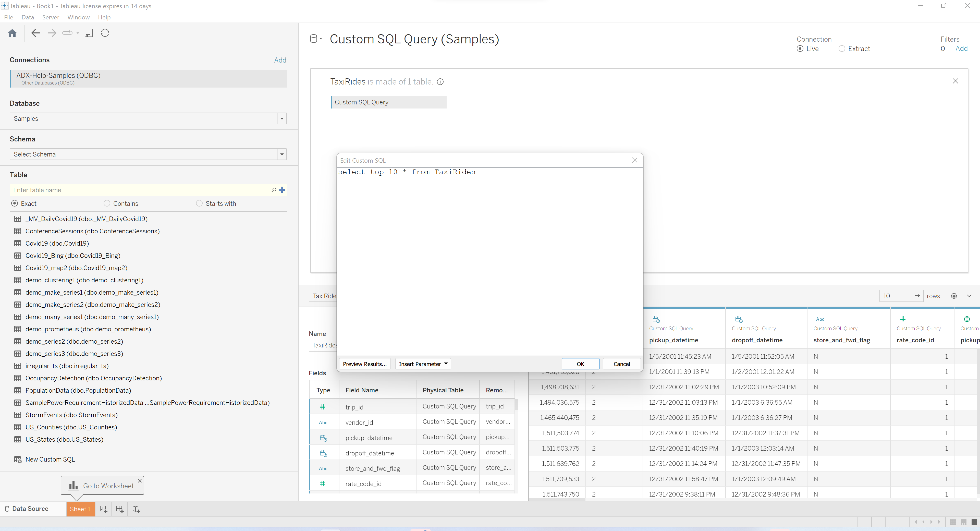Screen dimensions: 980x531
Task: Select Exact table match option
Action: tap(15, 203)
